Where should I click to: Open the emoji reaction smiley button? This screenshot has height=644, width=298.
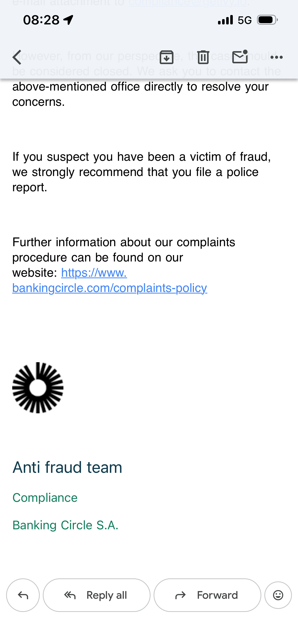[x=278, y=595]
